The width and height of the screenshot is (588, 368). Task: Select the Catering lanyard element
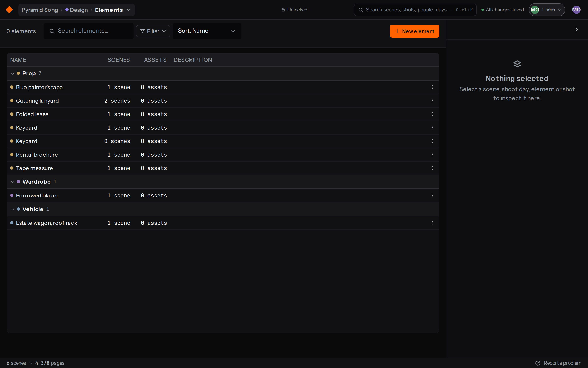click(x=37, y=101)
